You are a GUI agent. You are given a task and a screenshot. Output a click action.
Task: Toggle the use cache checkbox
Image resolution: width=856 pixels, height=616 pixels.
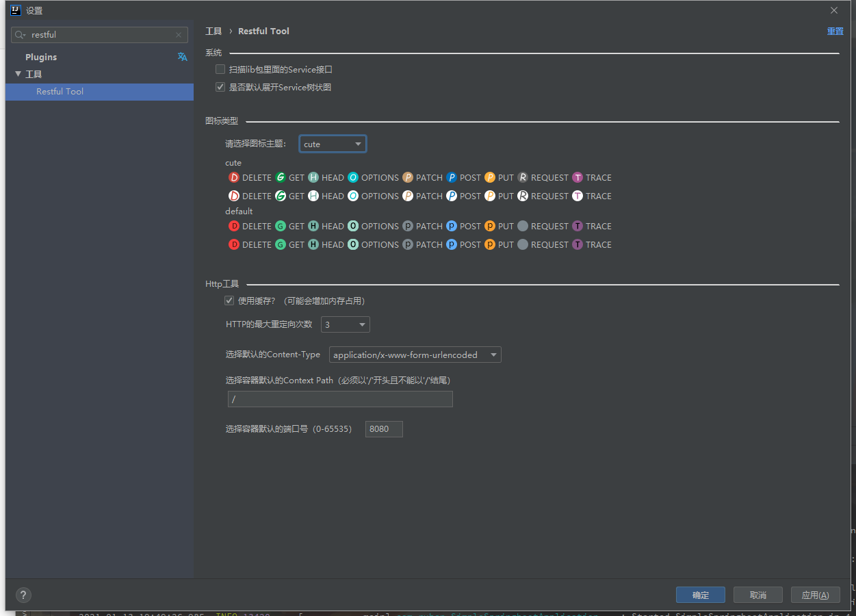click(x=229, y=300)
